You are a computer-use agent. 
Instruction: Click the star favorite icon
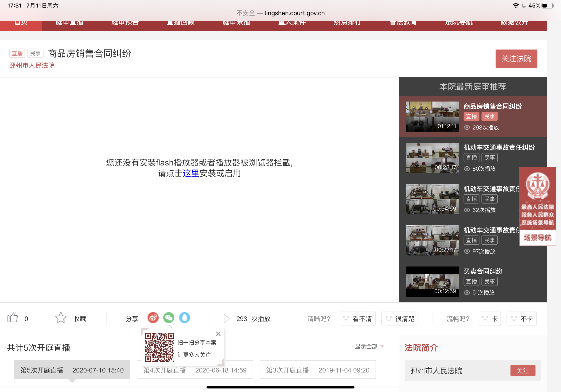(61, 318)
